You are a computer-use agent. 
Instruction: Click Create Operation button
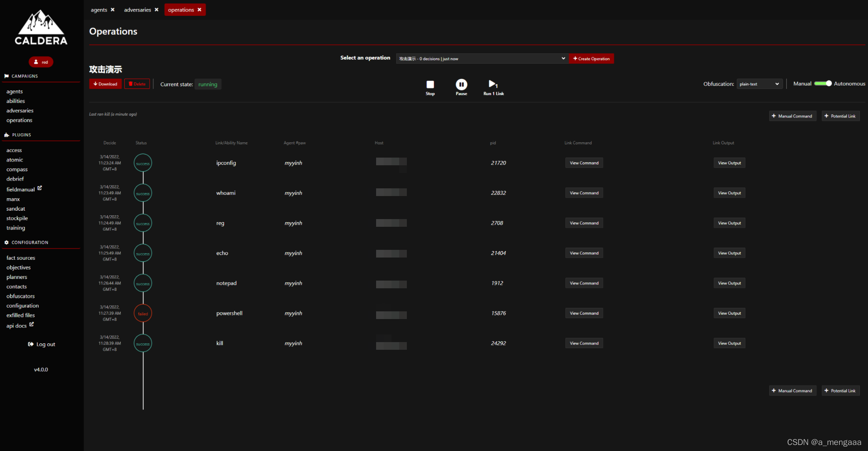pos(591,59)
